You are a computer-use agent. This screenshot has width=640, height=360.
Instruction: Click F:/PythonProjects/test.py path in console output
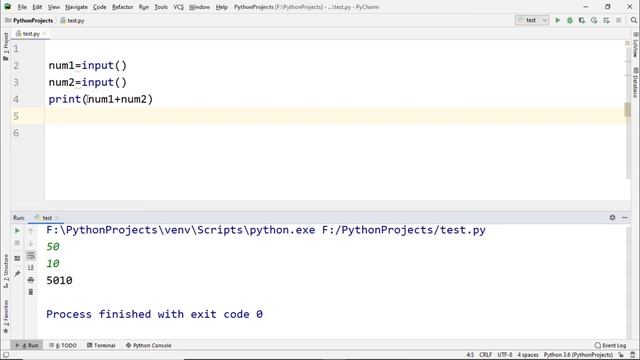[x=404, y=230]
